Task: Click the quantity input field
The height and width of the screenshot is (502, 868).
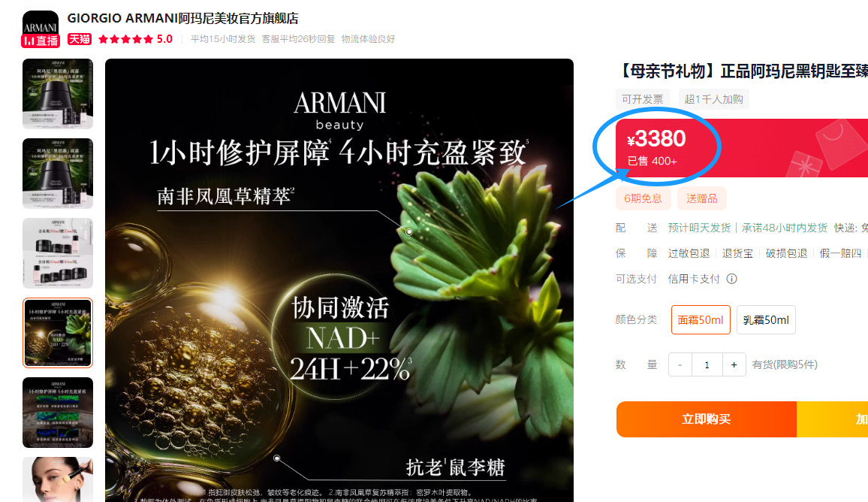Action: pyautogui.click(x=707, y=364)
